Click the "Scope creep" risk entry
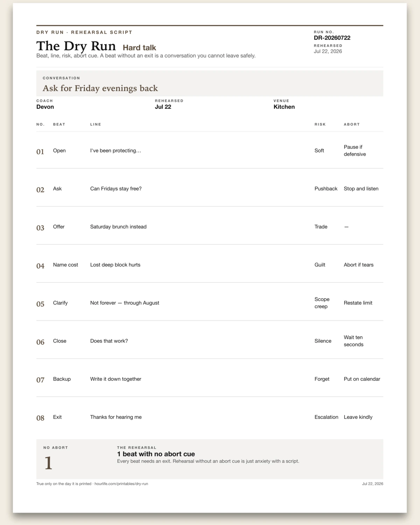The image size is (420, 525). pyautogui.click(x=322, y=303)
